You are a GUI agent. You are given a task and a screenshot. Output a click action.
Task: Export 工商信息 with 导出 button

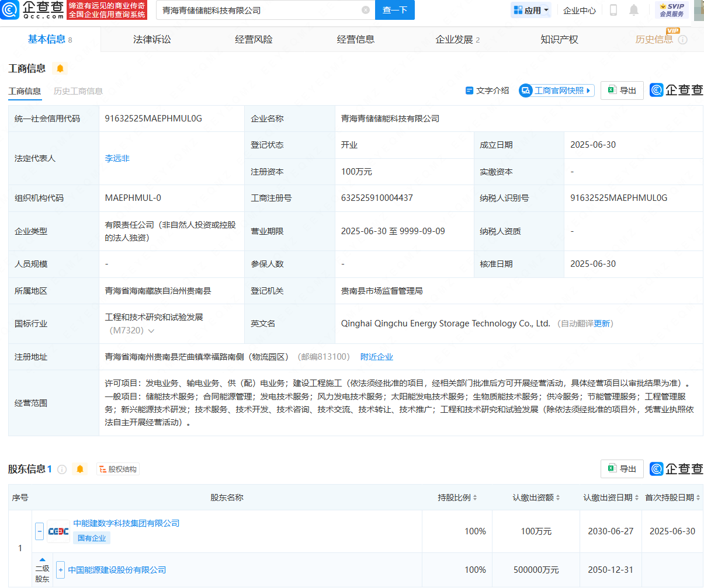pos(622,91)
